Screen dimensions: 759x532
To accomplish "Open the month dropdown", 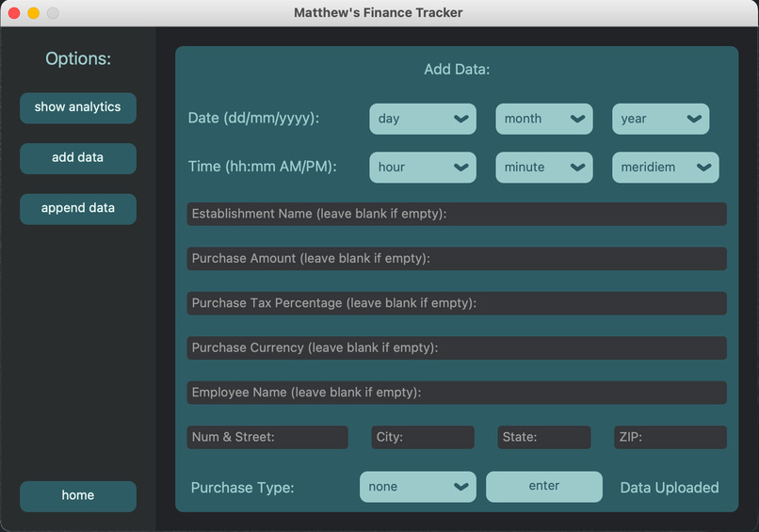I will 544,119.
